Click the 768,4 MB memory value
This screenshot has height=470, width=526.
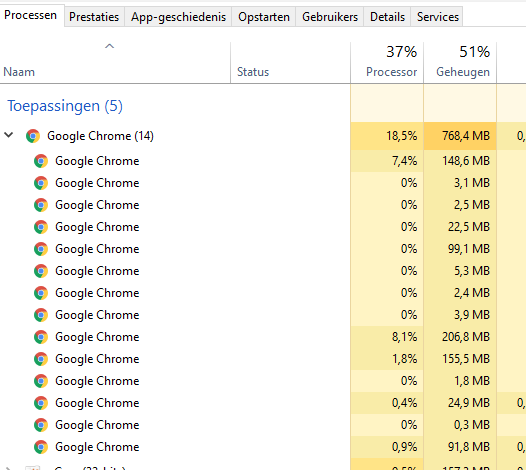coord(466,136)
